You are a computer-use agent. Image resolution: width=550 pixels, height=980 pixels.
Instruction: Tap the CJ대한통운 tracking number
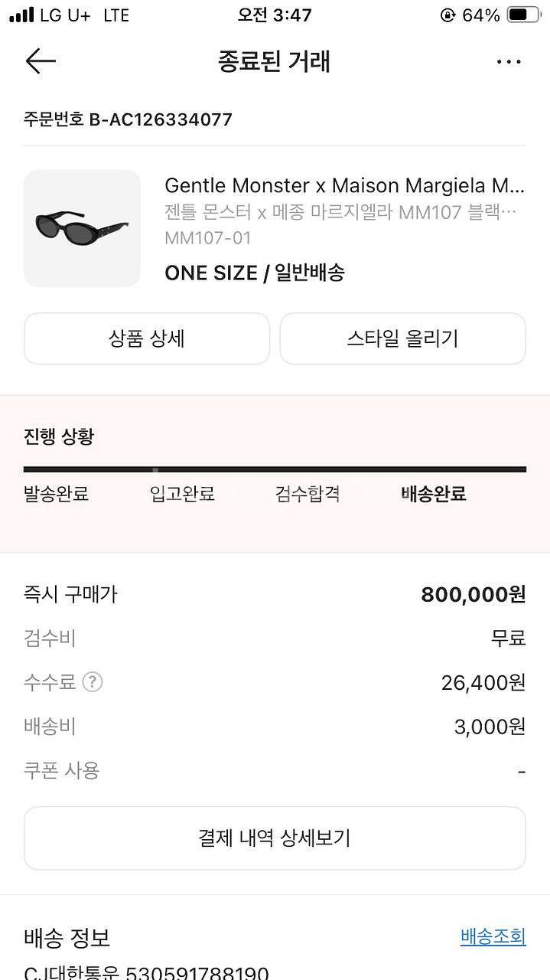tap(146, 972)
